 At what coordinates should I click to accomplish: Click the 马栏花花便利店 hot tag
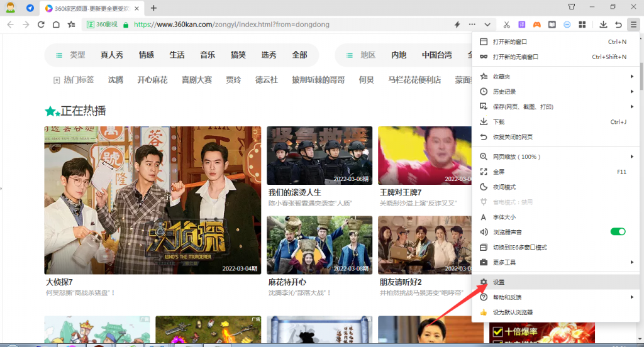[414, 80]
